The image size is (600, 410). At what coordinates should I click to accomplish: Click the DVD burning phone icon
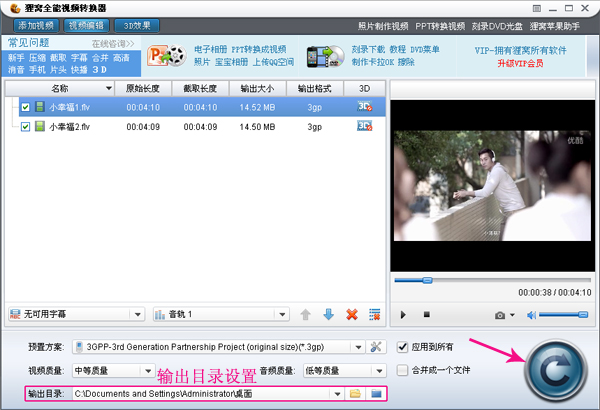(x=326, y=57)
